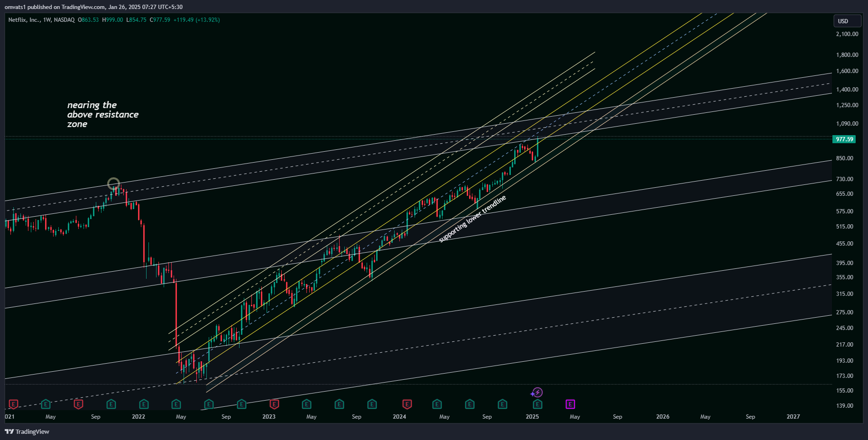Click green earnings marker right of Sep 2021
The width and height of the screenshot is (868, 440).
point(111,404)
